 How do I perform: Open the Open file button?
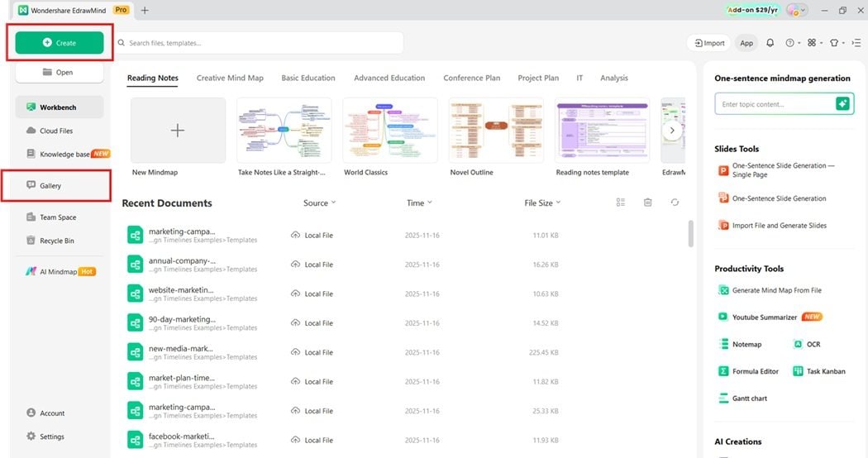coord(60,72)
